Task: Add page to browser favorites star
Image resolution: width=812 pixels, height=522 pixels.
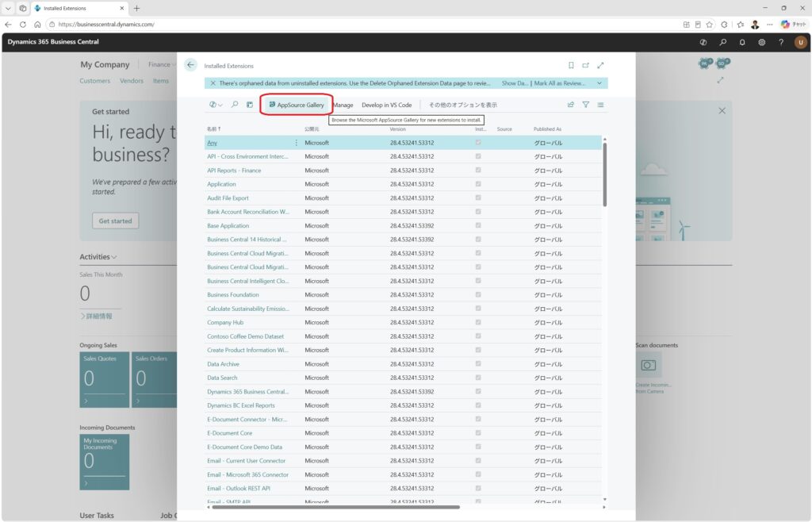Action: click(x=710, y=25)
